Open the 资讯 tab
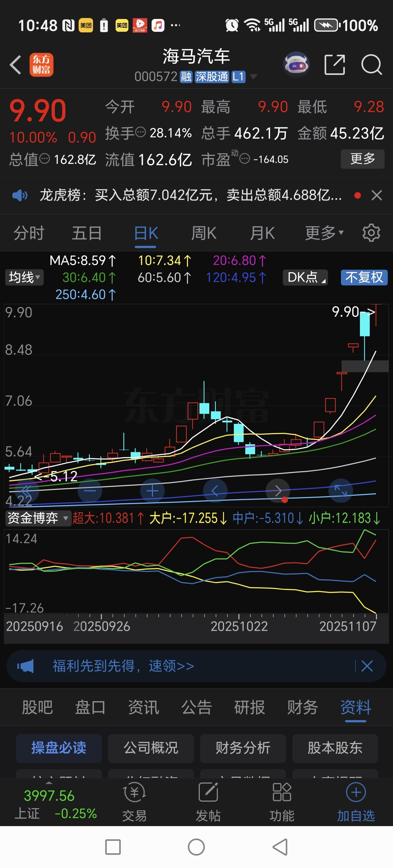 coord(143,707)
